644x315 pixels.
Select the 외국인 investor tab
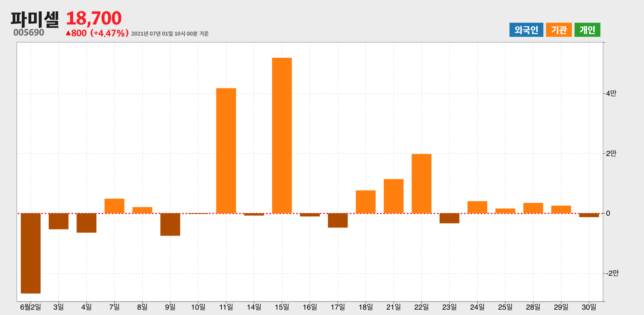coord(526,30)
